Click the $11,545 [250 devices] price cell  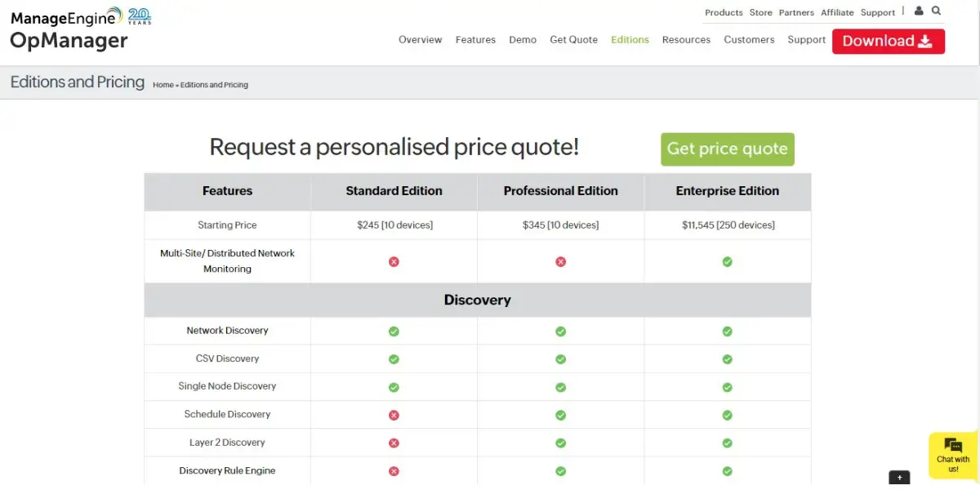[x=728, y=225]
